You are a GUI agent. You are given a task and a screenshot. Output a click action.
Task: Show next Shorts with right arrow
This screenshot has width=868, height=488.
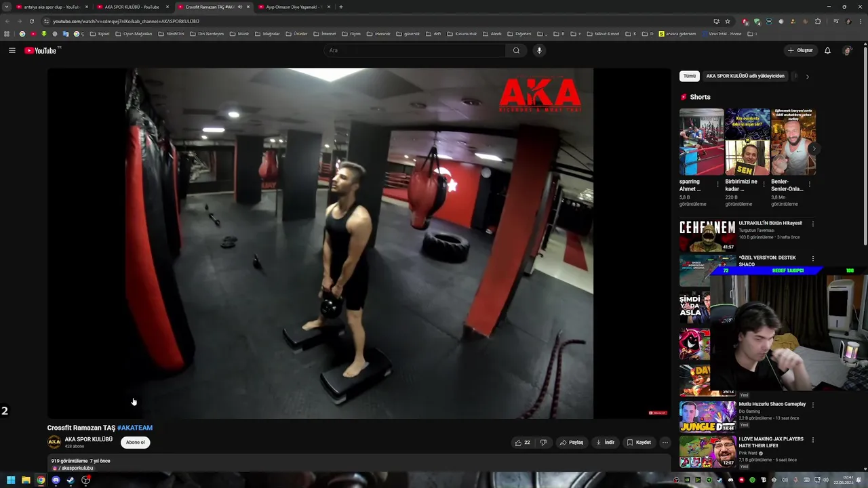pos(813,148)
